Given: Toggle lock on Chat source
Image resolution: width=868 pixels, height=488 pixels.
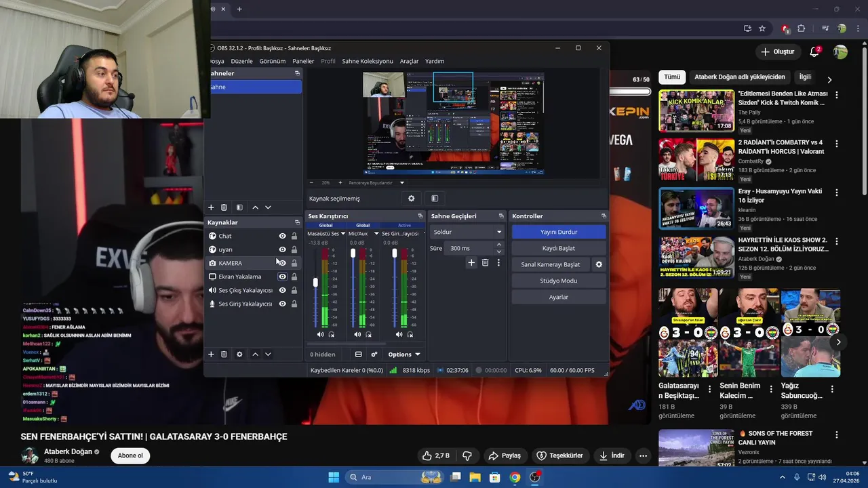Looking at the screenshot, I should 294,236.
